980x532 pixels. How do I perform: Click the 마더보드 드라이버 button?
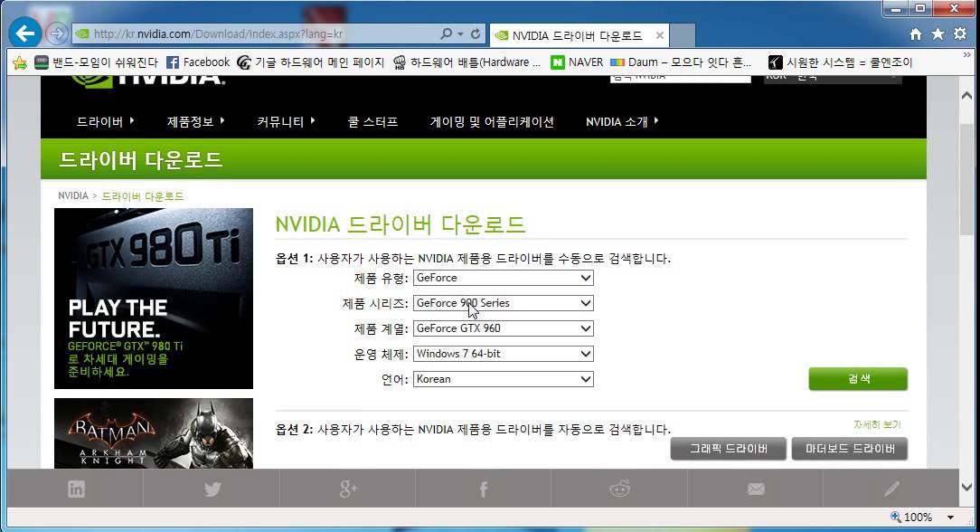pyautogui.click(x=850, y=449)
